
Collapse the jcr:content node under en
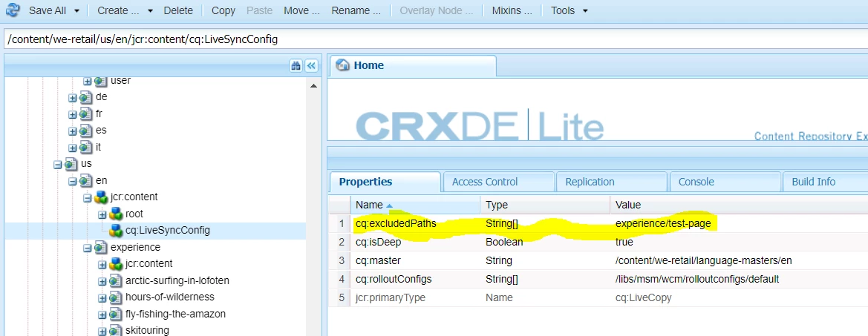coord(88,198)
